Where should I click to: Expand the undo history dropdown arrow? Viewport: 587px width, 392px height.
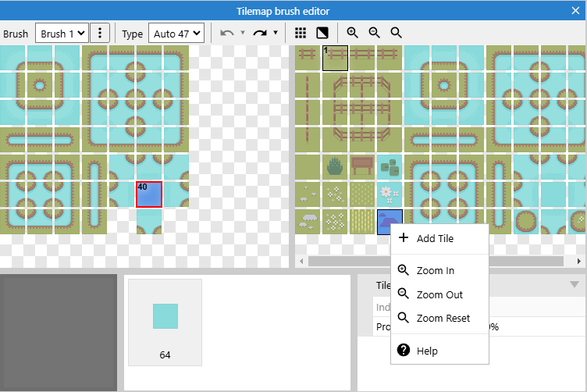click(243, 34)
